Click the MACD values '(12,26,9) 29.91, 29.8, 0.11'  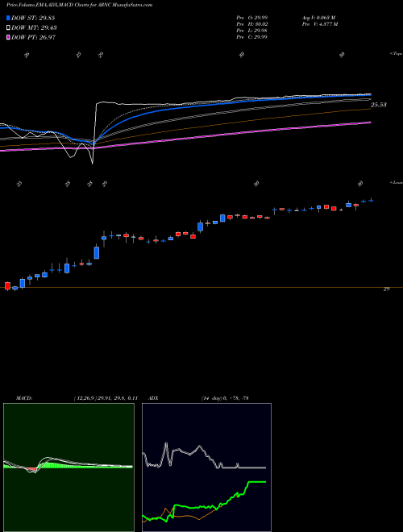click(x=105, y=398)
